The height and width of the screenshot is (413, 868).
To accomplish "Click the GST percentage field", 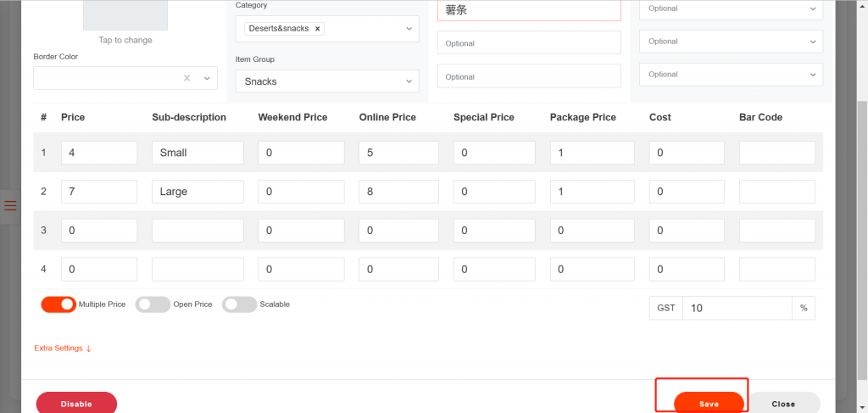I will tap(736, 308).
